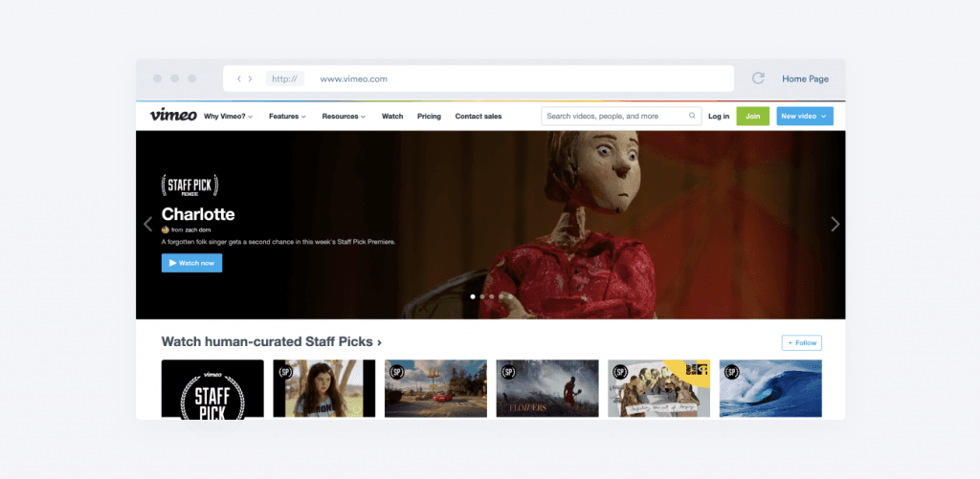Click SP badge on collage thumbnail
980x479 pixels.
coord(619,372)
